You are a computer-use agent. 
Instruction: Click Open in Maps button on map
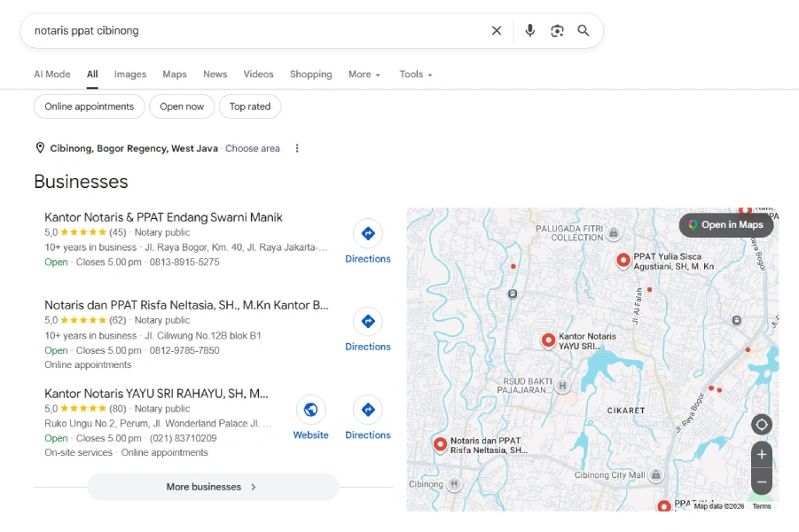726,224
